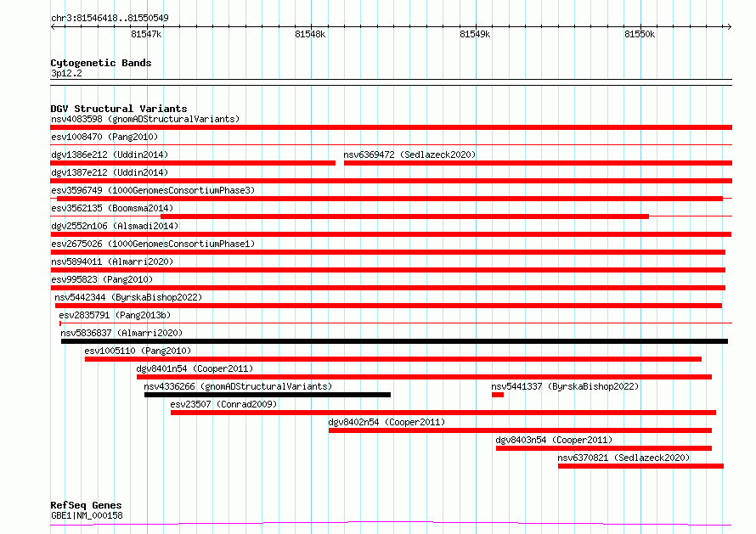
Task: Open nsv6369472 (Sedlazeck2020) variant label
Action: tap(409, 155)
